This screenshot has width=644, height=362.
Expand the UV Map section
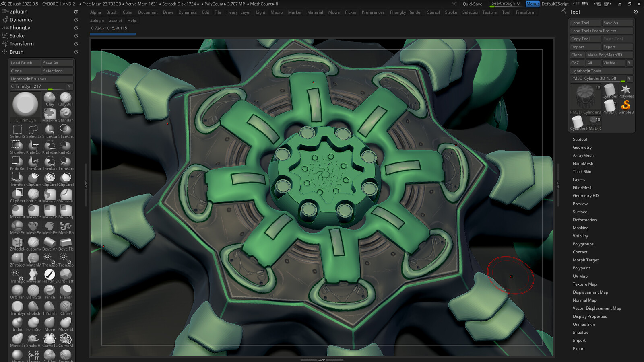(580, 276)
